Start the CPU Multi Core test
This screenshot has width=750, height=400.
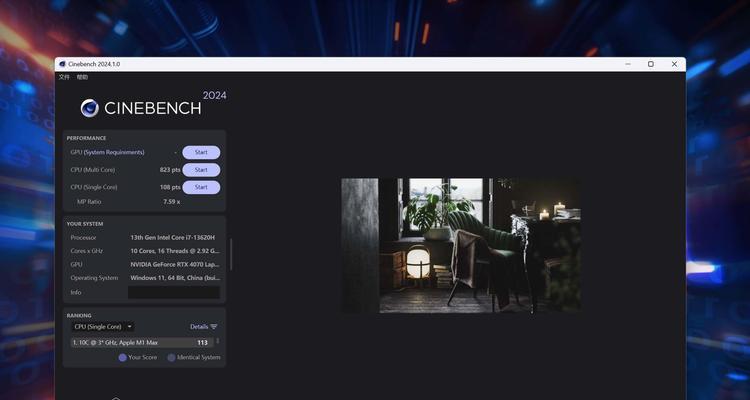[201, 170]
